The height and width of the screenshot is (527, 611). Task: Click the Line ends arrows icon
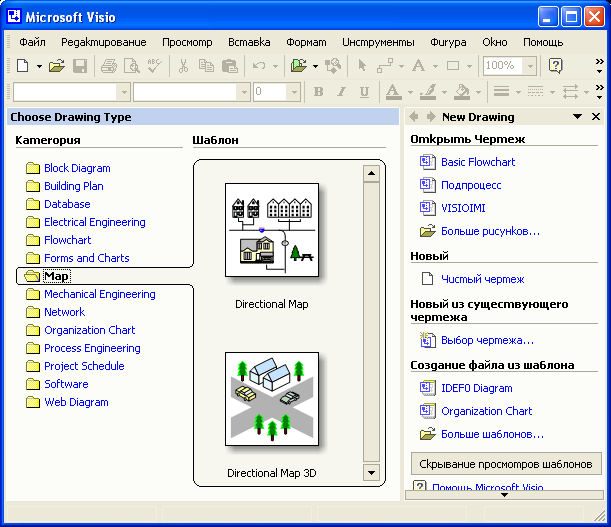[x=570, y=92]
